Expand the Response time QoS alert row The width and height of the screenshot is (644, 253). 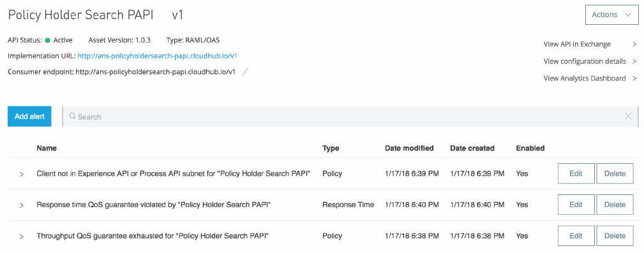[x=21, y=205]
